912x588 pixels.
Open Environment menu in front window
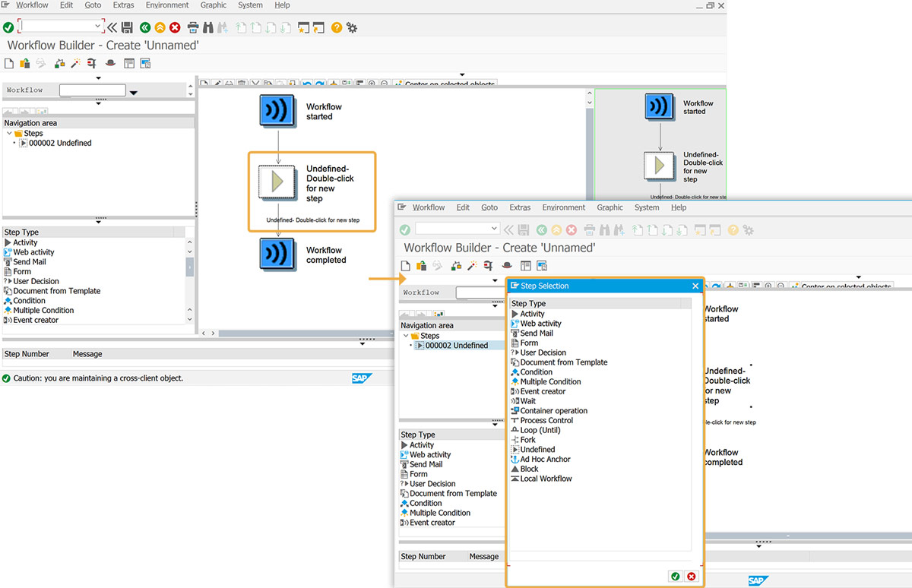click(x=564, y=207)
